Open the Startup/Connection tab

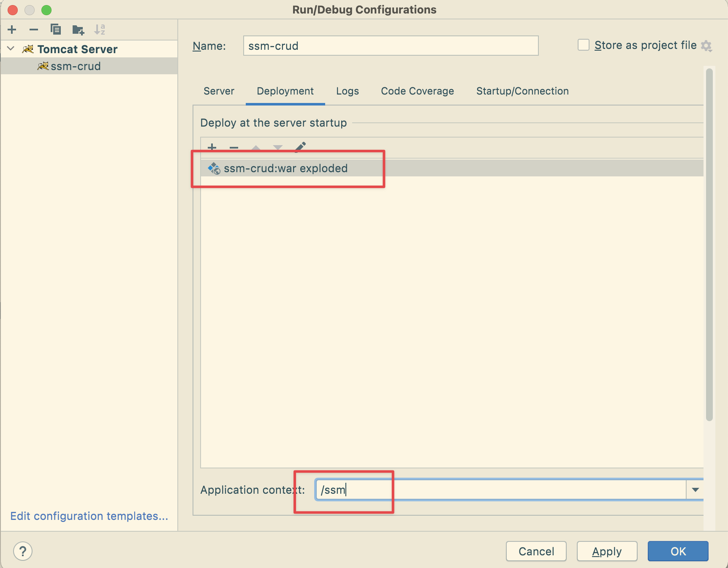coord(522,91)
